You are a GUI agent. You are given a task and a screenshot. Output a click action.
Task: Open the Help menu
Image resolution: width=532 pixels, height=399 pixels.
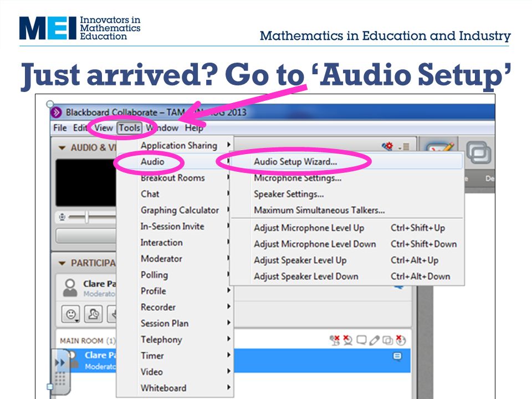(x=194, y=128)
